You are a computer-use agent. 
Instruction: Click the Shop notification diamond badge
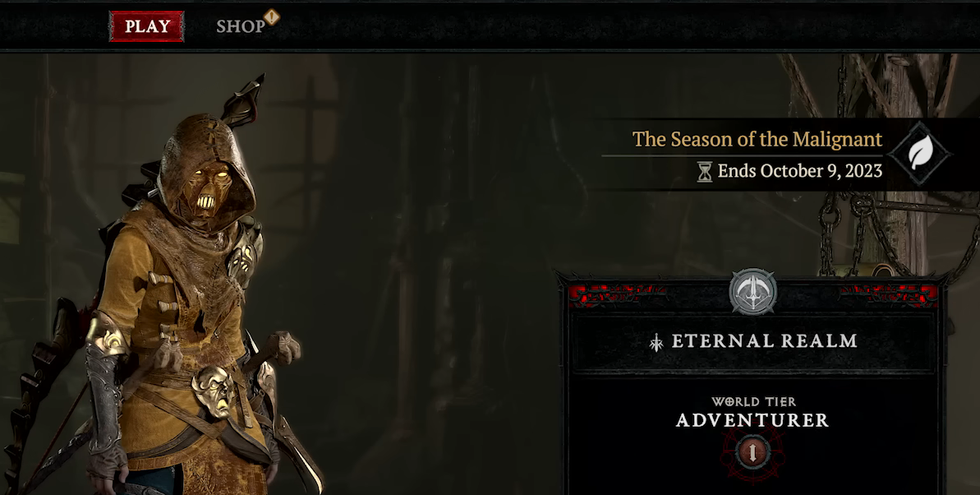coord(271,17)
